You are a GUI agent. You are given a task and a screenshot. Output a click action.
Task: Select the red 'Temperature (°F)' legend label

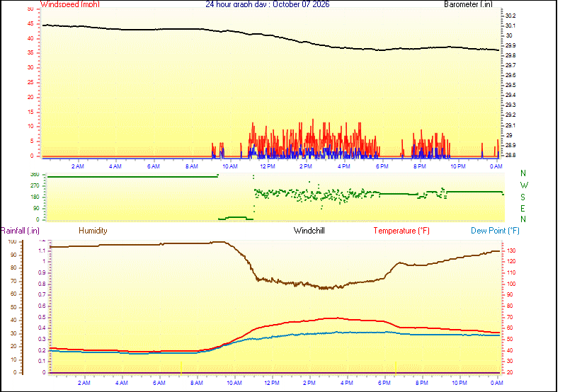pos(401,231)
